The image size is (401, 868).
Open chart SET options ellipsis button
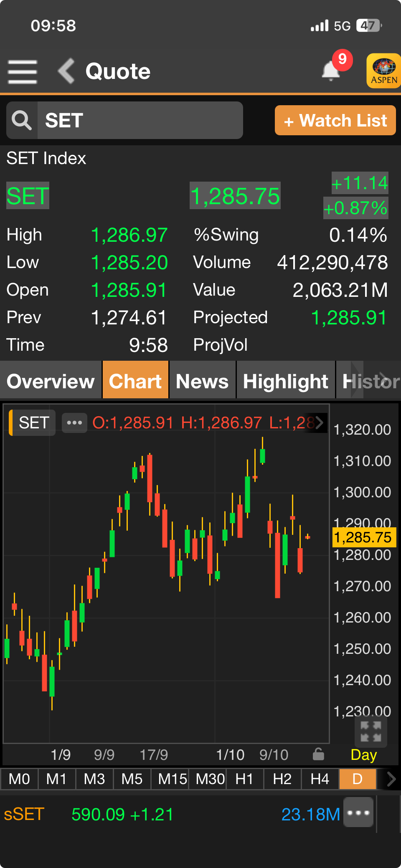[x=74, y=423]
